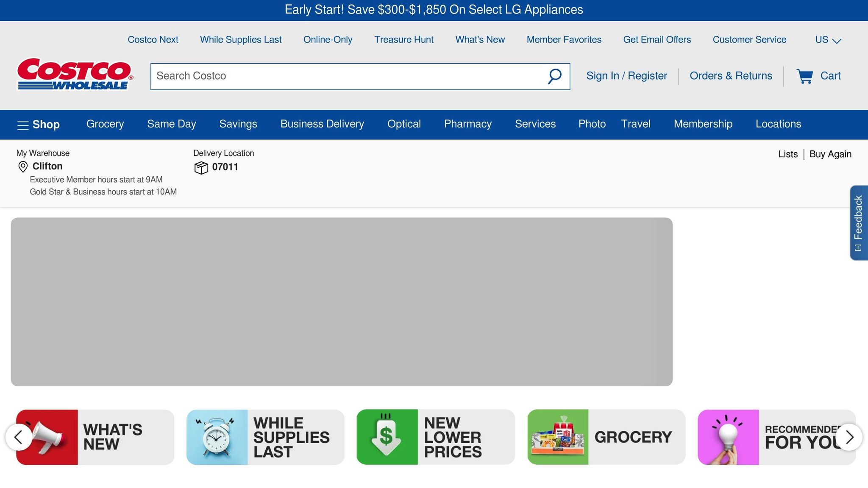Click the Treasure Hunt link
This screenshot has height=488, width=868.
tap(404, 40)
